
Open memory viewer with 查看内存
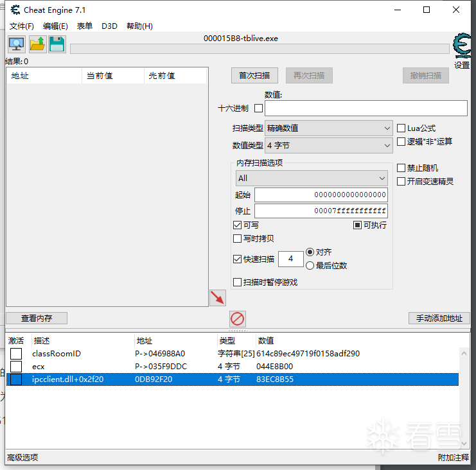click(37, 318)
